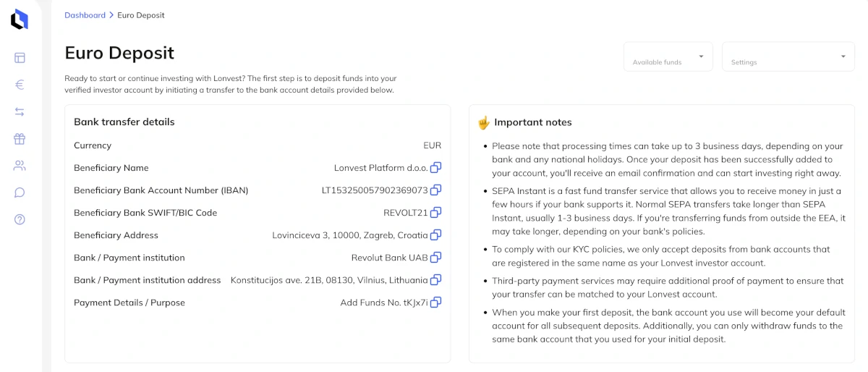Open the help question mark icon

(20, 219)
